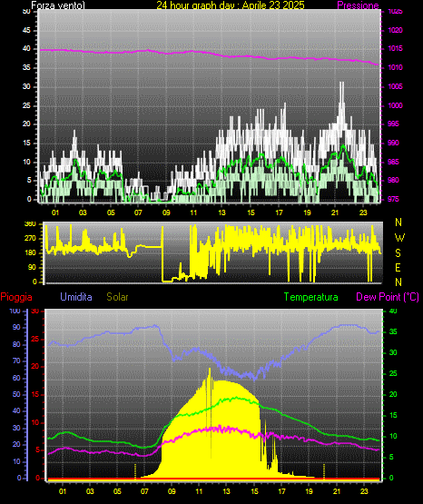This screenshot has width=423, height=504.
Task: Click the '24 hour graph day : Aprile 23 2025' title
Action: 231,5
